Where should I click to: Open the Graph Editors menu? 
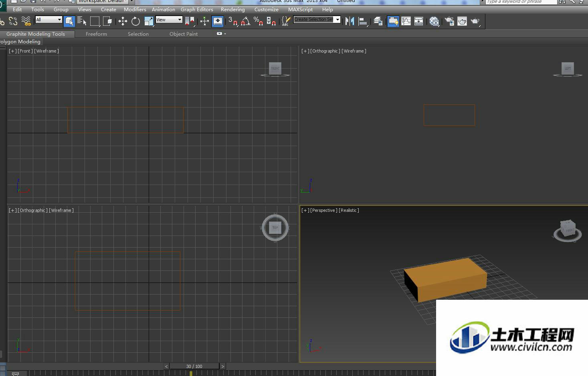(197, 9)
